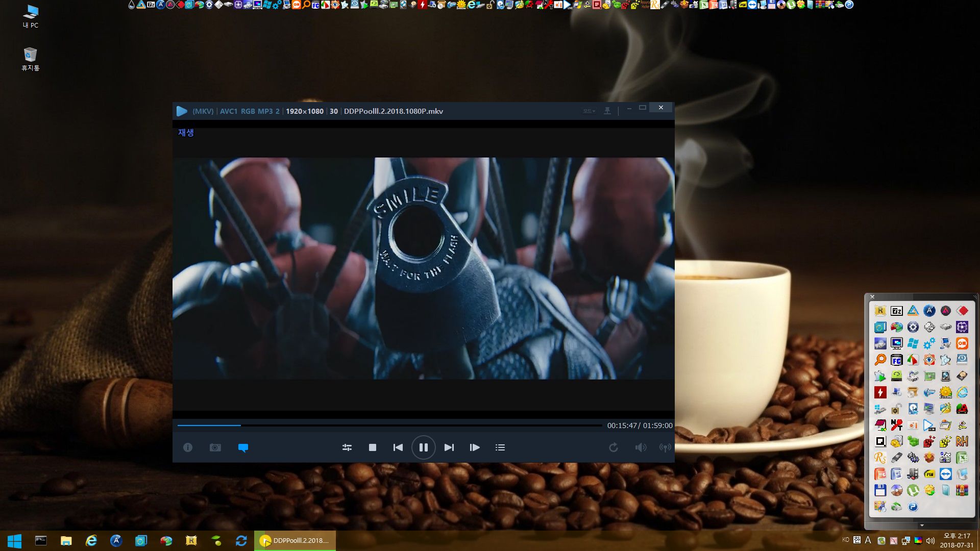Open the system tray volume control

[x=930, y=541]
